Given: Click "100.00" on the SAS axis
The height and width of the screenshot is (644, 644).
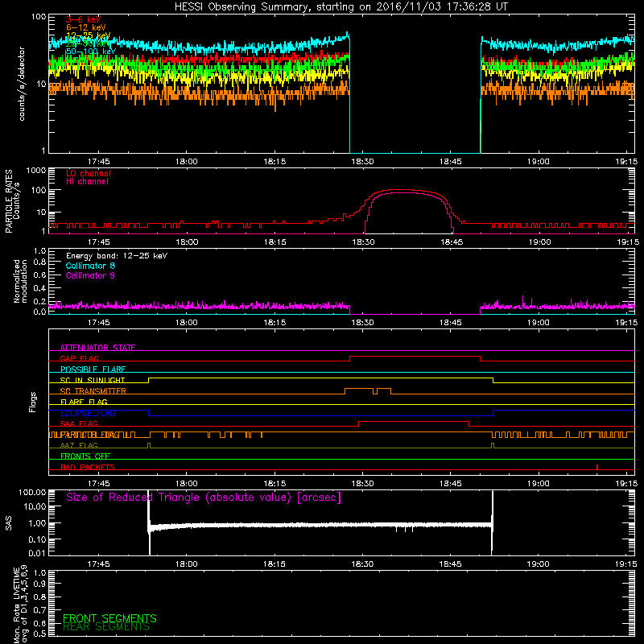Looking at the screenshot, I should [x=32, y=493].
